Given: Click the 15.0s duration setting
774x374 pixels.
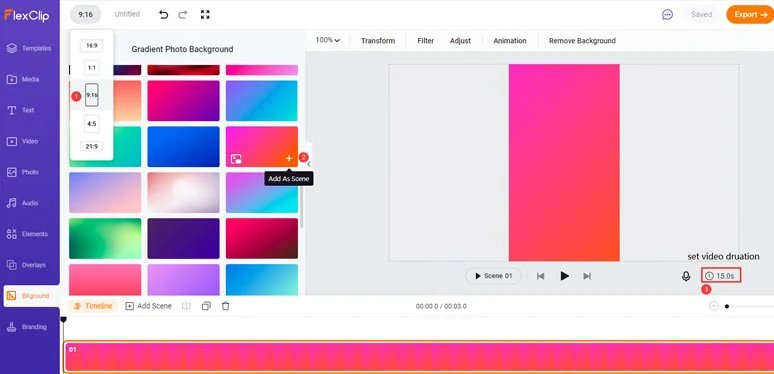Looking at the screenshot, I should 721,276.
